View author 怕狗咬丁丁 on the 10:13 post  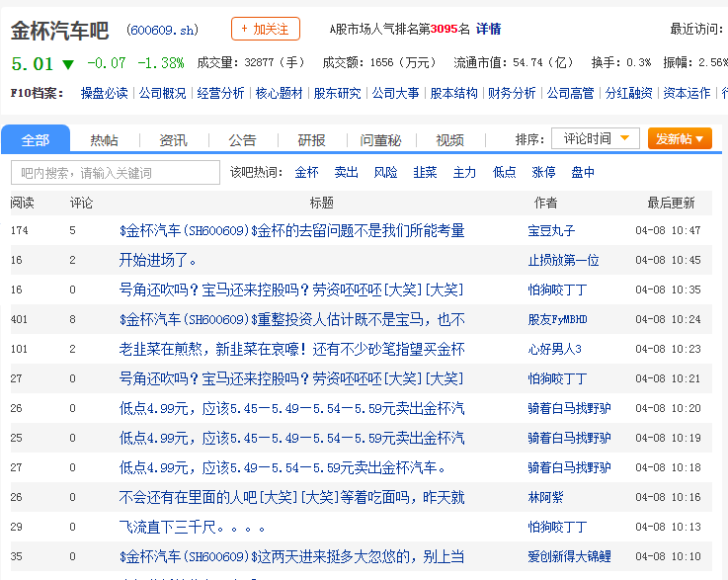[558, 527]
